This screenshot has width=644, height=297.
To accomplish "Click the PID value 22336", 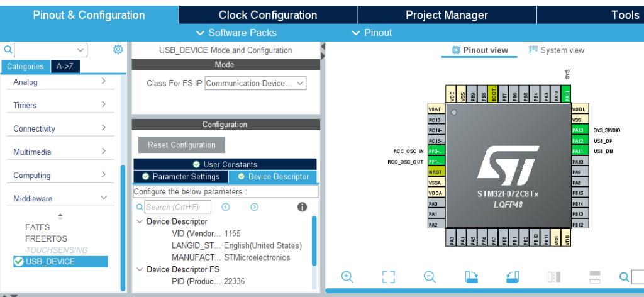I will tap(235, 281).
